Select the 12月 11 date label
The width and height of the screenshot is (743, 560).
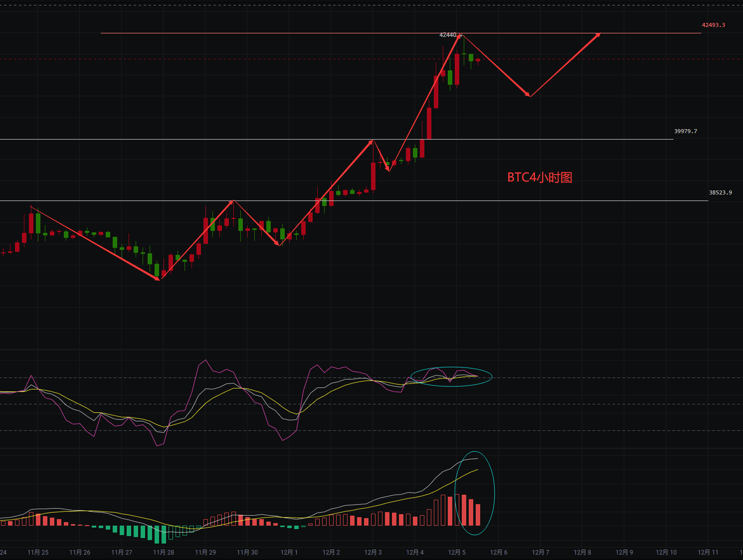(708, 552)
